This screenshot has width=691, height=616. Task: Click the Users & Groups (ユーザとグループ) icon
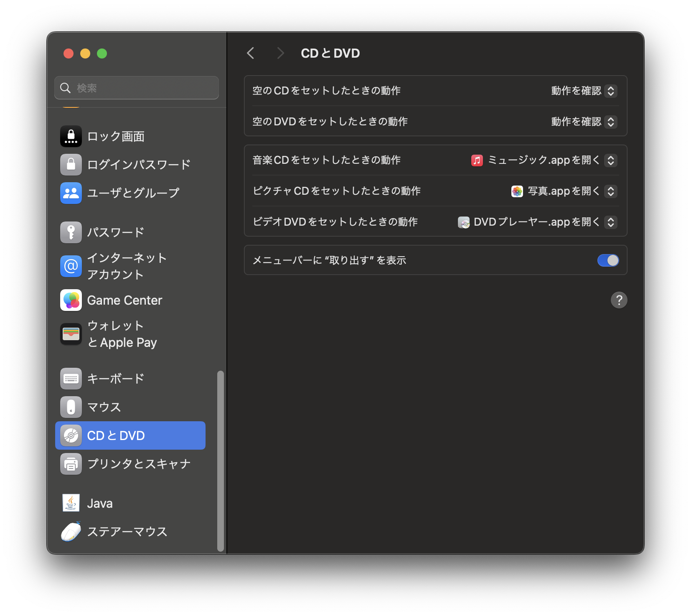[x=71, y=193]
